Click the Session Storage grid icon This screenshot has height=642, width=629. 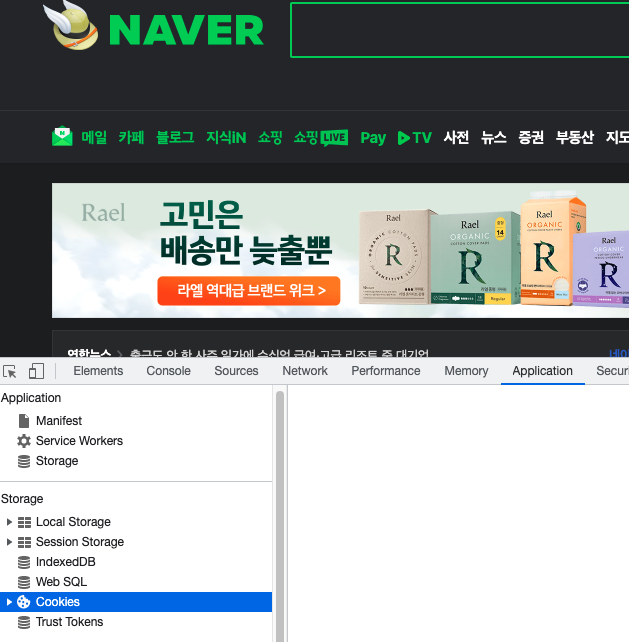[24, 542]
